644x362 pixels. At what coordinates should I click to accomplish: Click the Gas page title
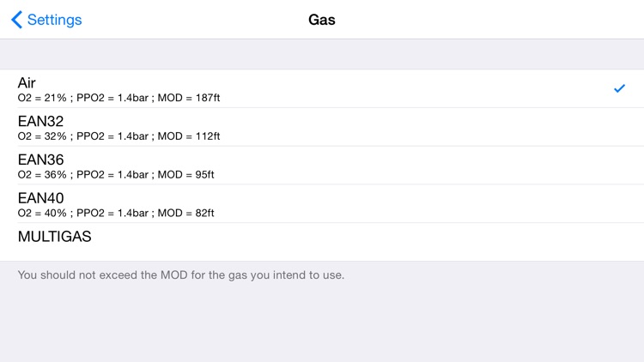(x=322, y=20)
